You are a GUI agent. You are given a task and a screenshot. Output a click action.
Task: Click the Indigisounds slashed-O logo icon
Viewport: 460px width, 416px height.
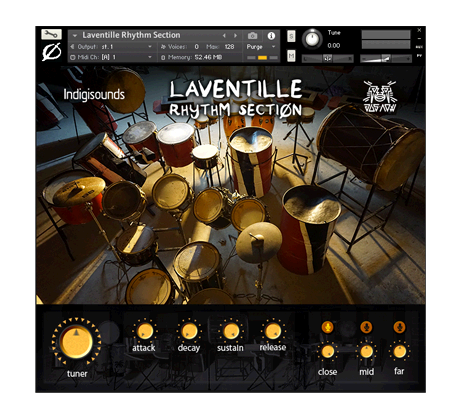52,52
